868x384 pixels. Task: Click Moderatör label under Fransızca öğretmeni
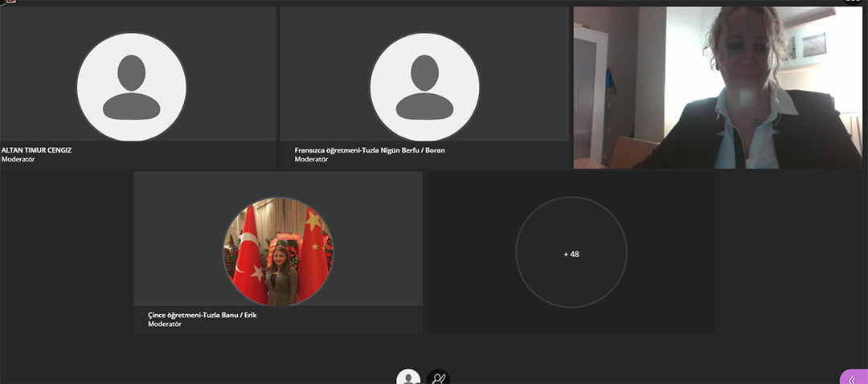click(311, 159)
